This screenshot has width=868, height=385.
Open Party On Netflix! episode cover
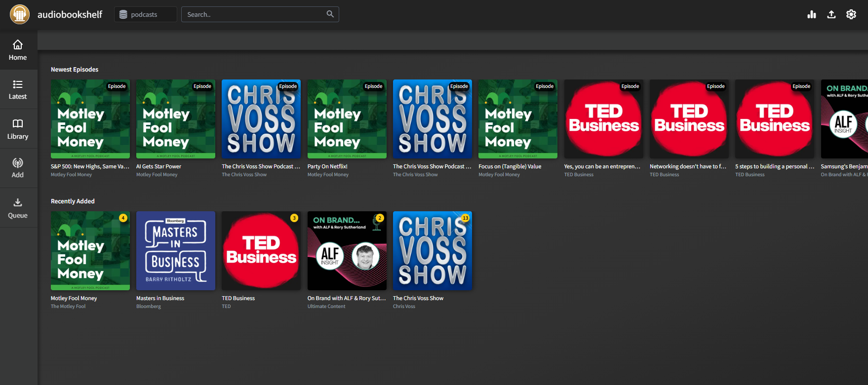(x=347, y=119)
